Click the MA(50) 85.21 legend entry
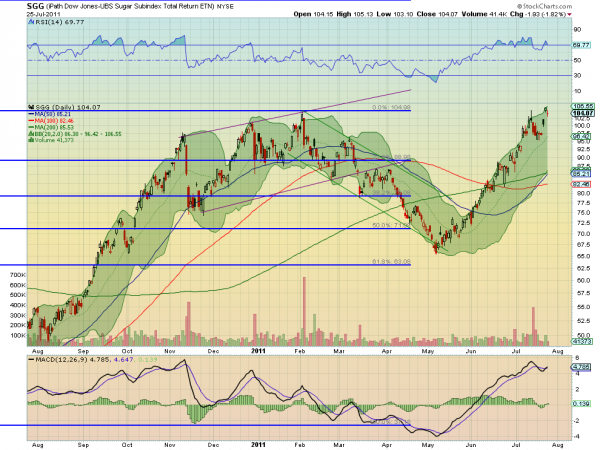Screen dimensions: 600x450 [50, 114]
